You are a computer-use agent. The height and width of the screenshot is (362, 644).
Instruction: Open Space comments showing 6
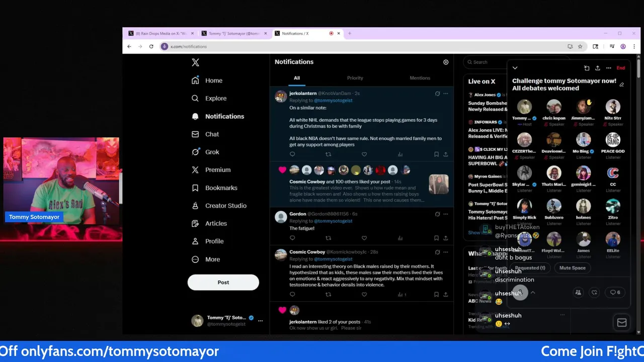coord(615,293)
